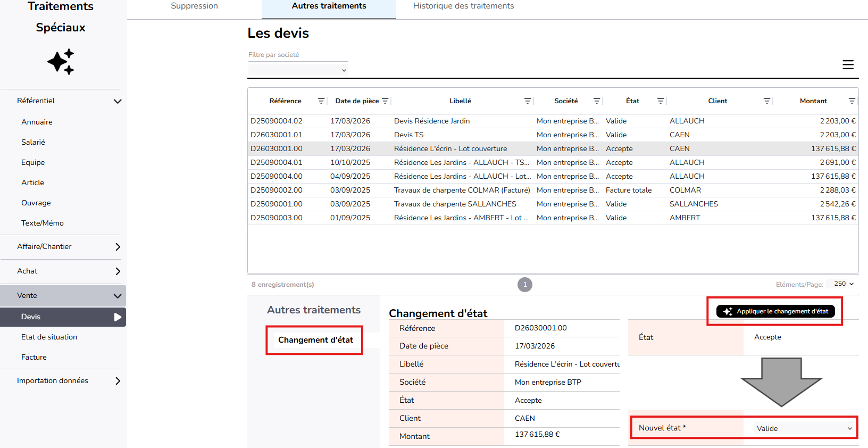The image size is (868, 448).
Task: Open the Montant column filter icon
Action: (x=852, y=101)
